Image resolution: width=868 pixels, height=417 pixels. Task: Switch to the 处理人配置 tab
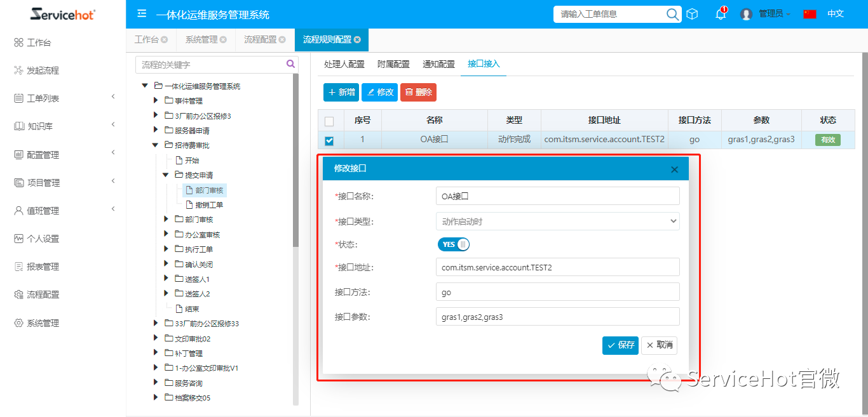(344, 64)
